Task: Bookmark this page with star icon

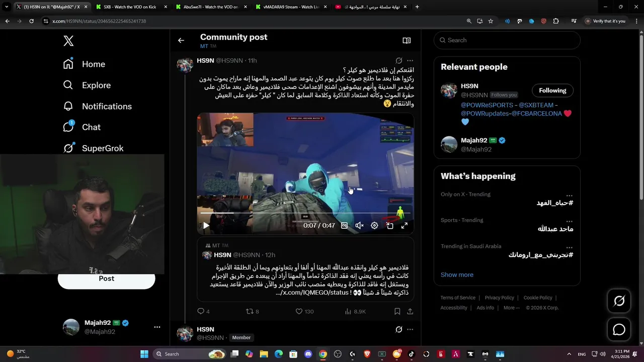Action: [491, 21]
